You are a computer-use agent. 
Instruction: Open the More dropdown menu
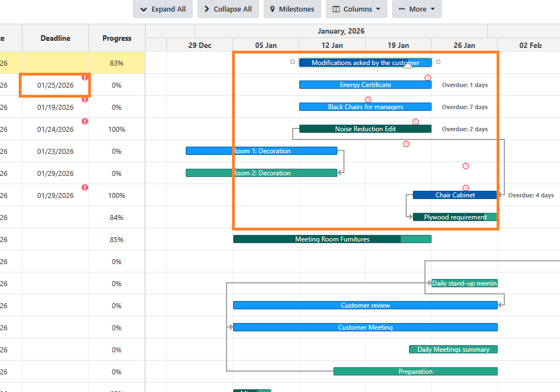(x=417, y=9)
